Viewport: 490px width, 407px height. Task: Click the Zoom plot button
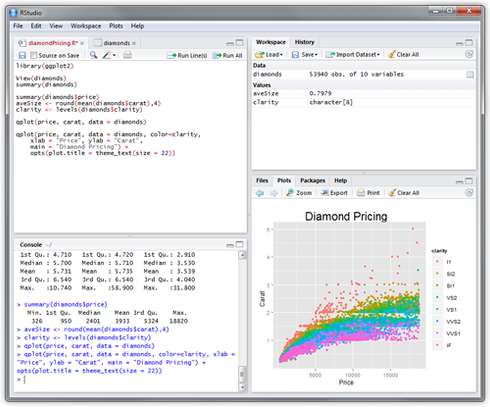[x=299, y=193]
